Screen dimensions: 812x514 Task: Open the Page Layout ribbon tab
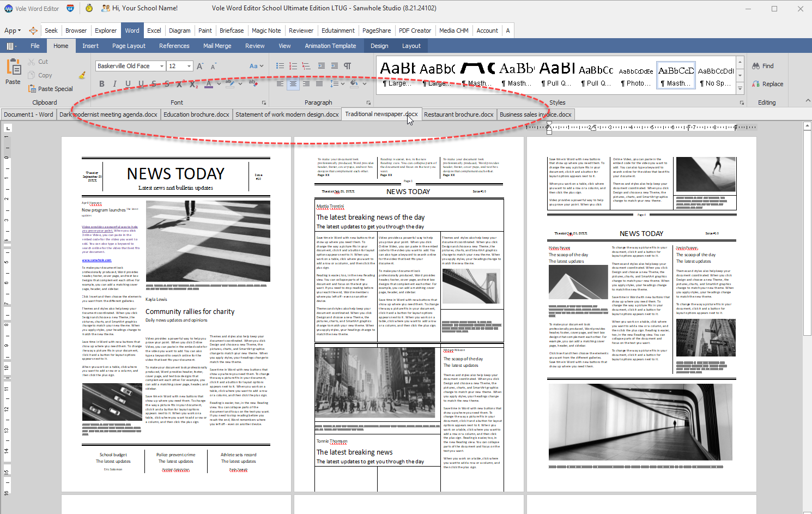[129, 46]
